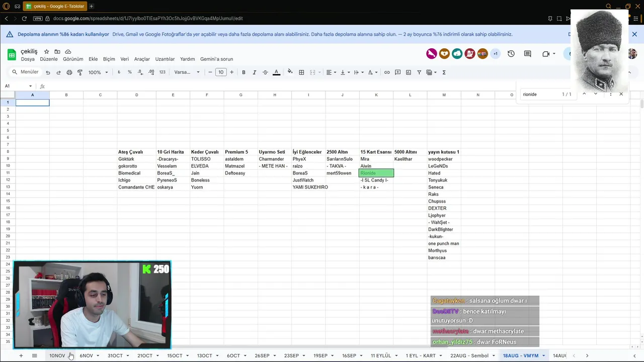
Task: Select column D header
Action: pos(136,95)
